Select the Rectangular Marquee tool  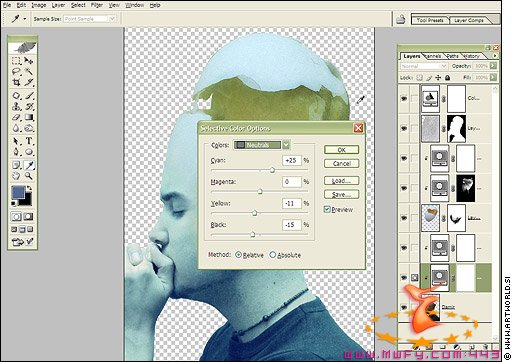[x=16, y=61]
